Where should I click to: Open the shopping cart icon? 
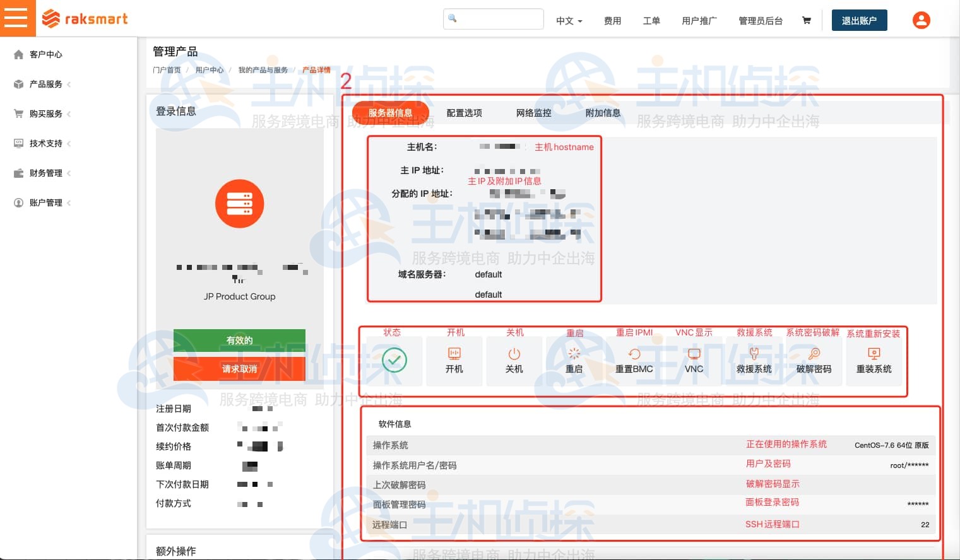(x=806, y=20)
